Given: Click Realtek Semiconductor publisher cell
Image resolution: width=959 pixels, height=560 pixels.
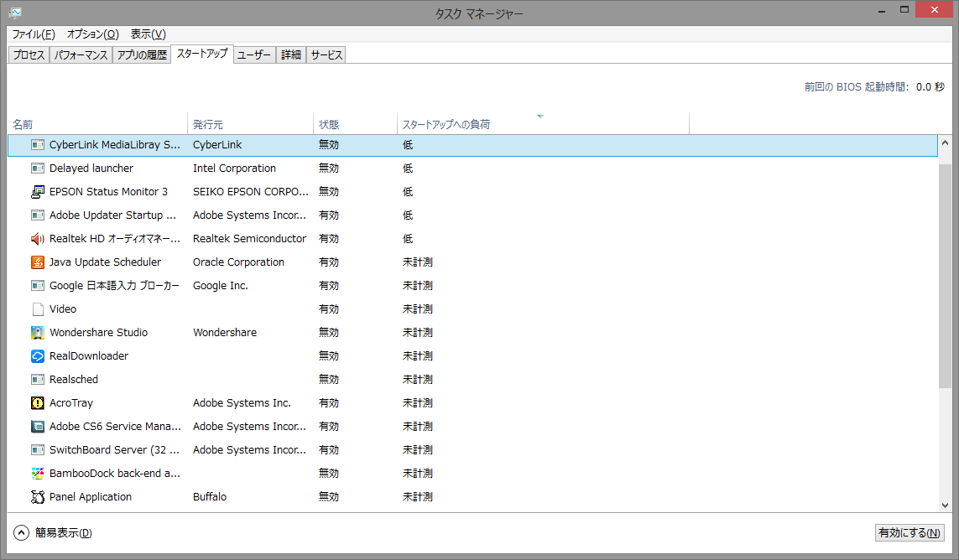Looking at the screenshot, I should pyautogui.click(x=249, y=238).
